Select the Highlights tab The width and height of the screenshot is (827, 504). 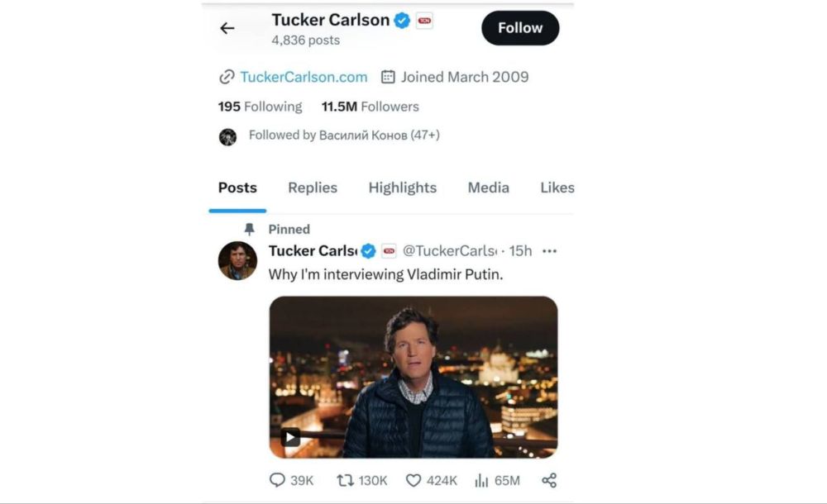tap(403, 188)
